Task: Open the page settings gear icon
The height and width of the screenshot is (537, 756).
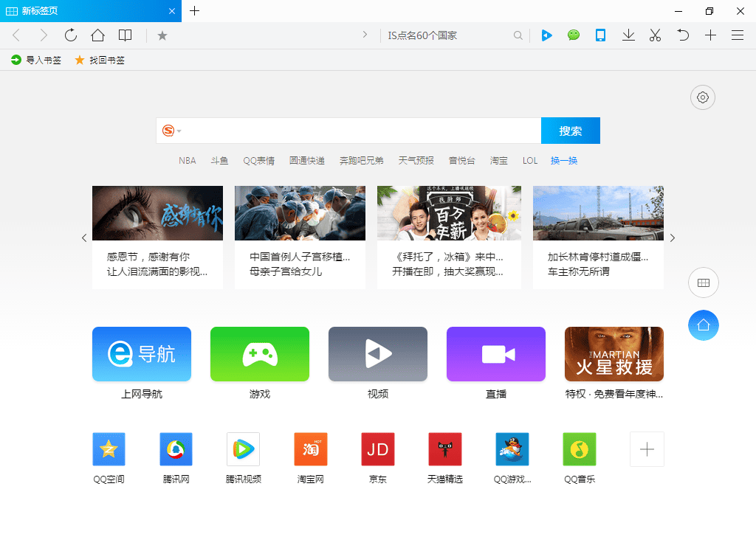Action: pyautogui.click(x=703, y=97)
